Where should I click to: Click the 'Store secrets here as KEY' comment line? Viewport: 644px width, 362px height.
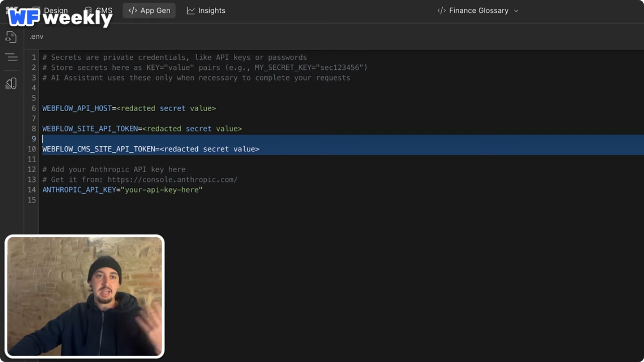click(x=205, y=68)
